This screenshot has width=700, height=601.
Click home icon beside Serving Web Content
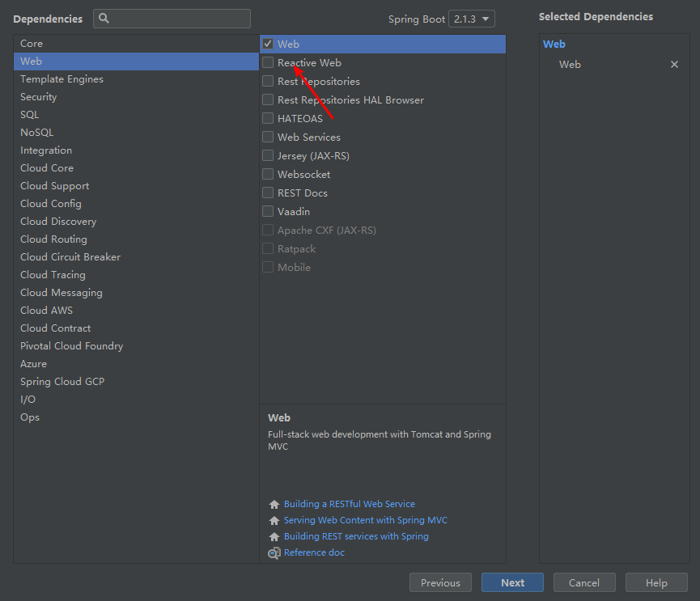coord(274,521)
